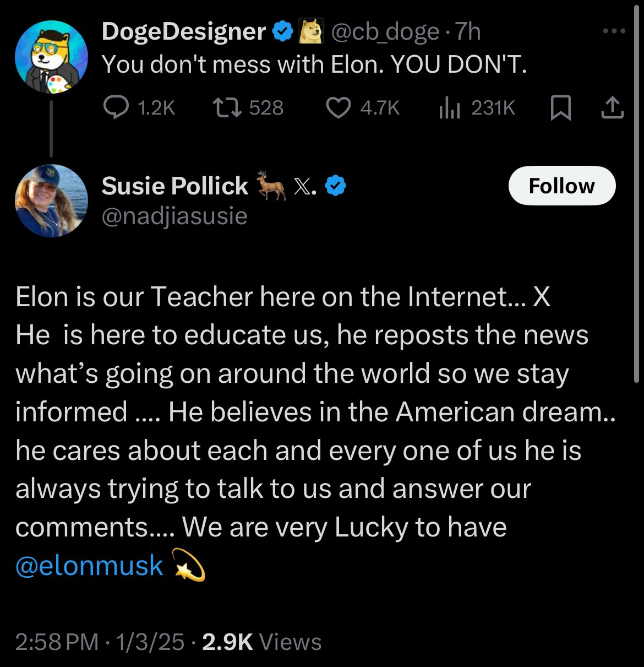
Task: Open Susie Pollick's profile picture
Action: click(x=51, y=200)
